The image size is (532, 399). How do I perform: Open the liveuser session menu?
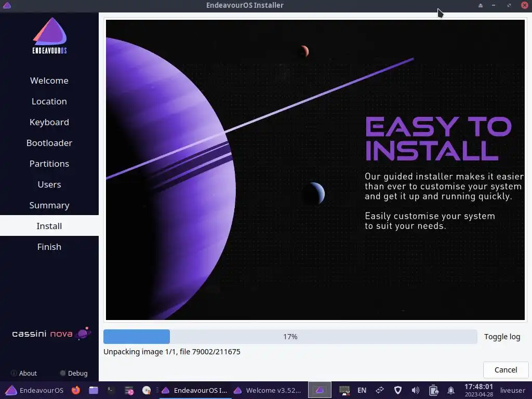512,391
